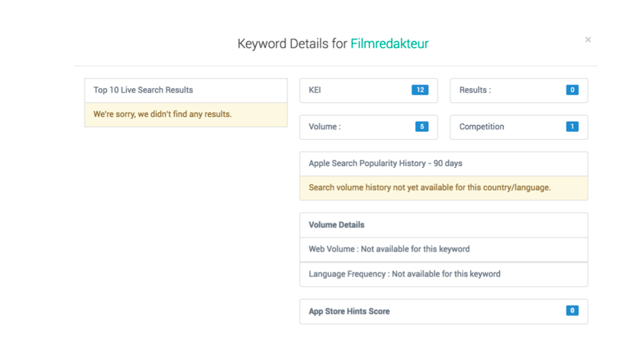644x341 pixels.
Task: Click the Volume badge showing 5
Action: [x=421, y=126]
